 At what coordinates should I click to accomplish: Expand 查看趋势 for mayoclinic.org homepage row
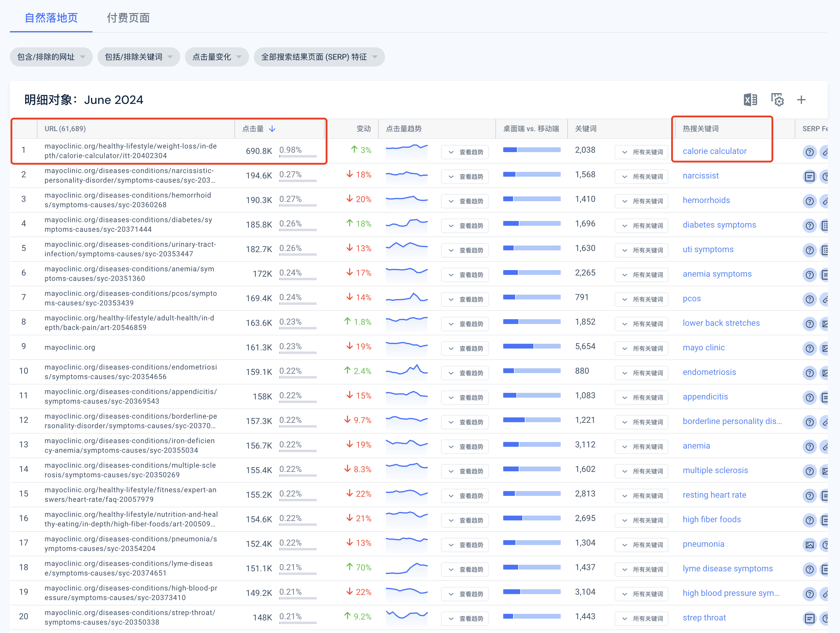tap(465, 349)
